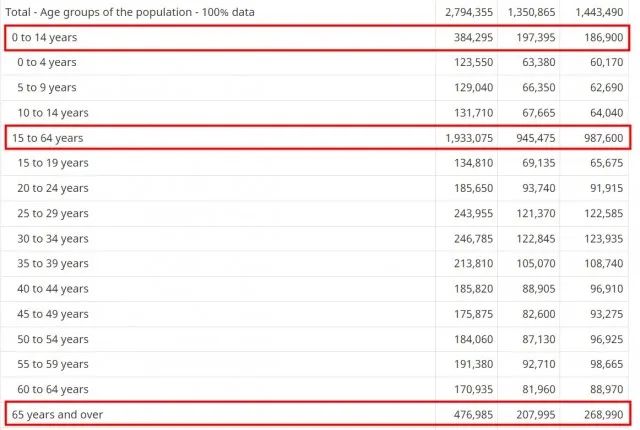Click the 62,690 cell
The height and width of the screenshot is (430, 640).
pyautogui.click(x=607, y=88)
